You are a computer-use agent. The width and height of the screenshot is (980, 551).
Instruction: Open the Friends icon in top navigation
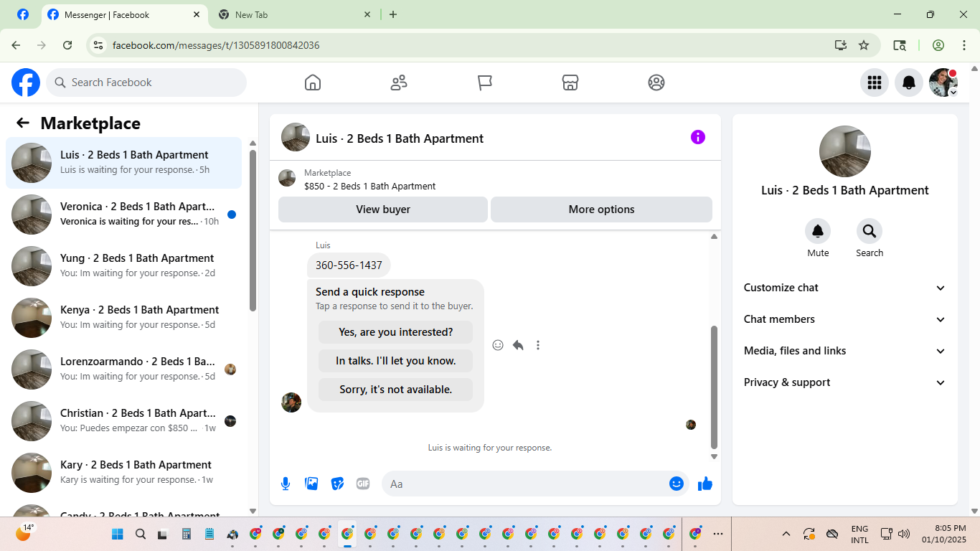[399, 83]
